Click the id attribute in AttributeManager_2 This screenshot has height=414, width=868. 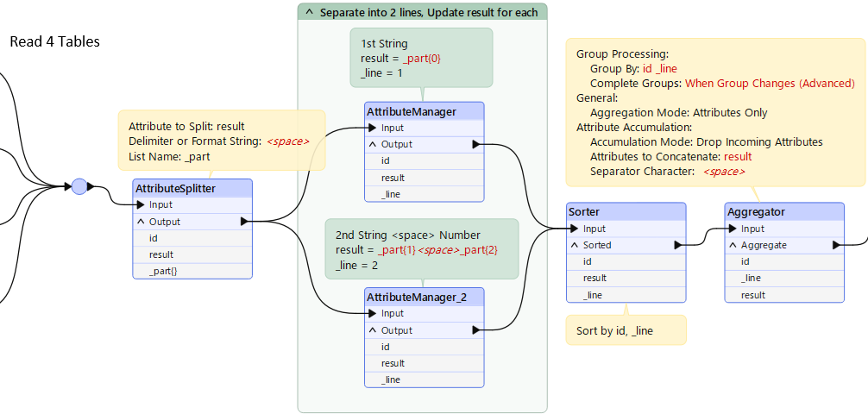point(424,347)
